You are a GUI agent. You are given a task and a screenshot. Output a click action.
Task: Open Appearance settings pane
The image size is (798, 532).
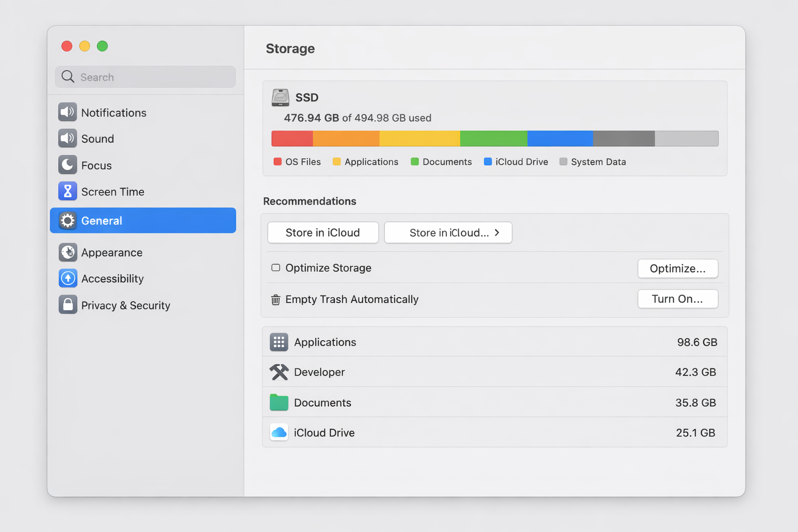143,252
